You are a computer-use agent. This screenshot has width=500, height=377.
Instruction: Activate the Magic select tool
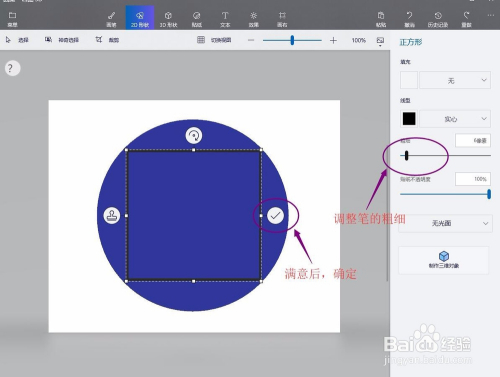(x=62, y=40)
